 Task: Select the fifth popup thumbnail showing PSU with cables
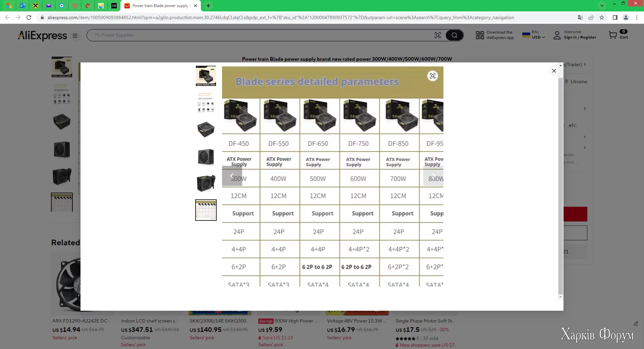(x=206, y=183)
